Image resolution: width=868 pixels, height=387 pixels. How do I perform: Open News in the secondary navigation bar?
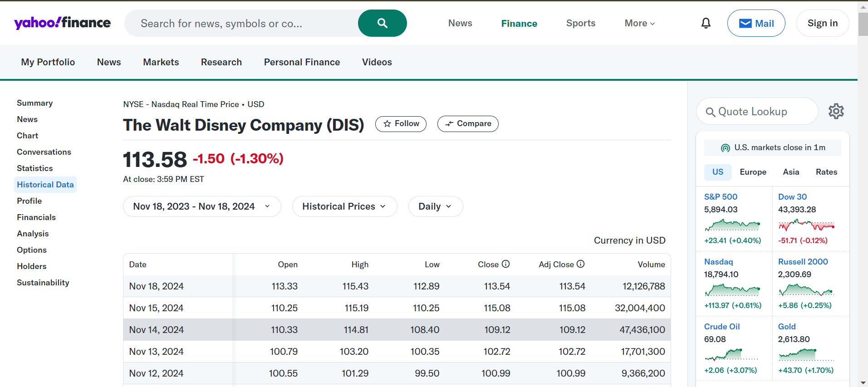[109, 62]
